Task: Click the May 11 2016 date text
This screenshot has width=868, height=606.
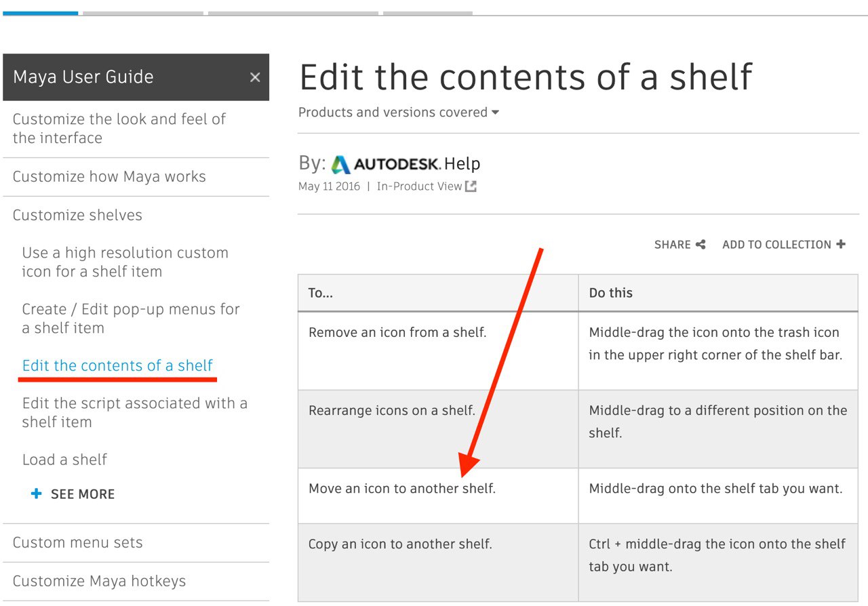Action: (329, 186)
